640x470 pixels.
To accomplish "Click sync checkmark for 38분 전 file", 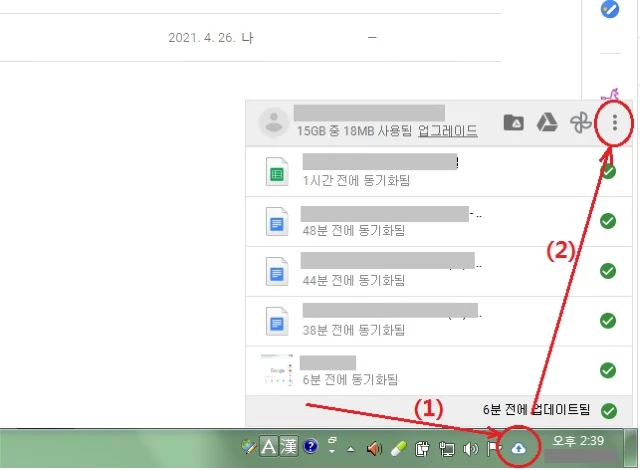I will coord(608,321).
